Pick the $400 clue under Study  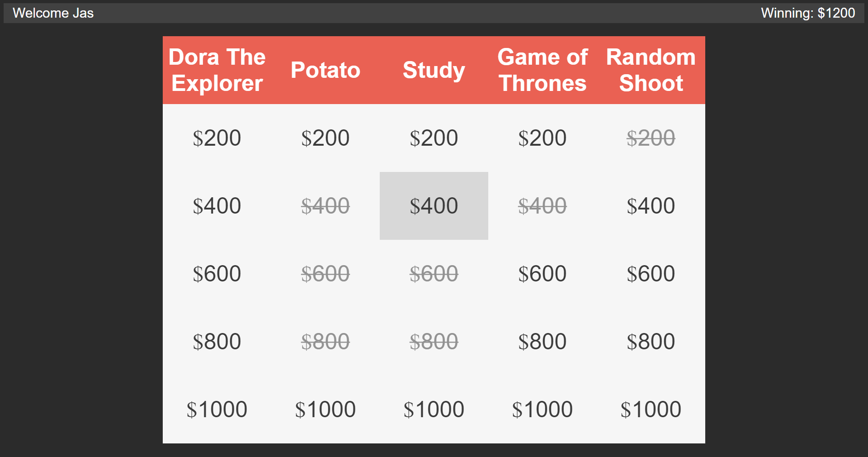(x=434, y=205)
